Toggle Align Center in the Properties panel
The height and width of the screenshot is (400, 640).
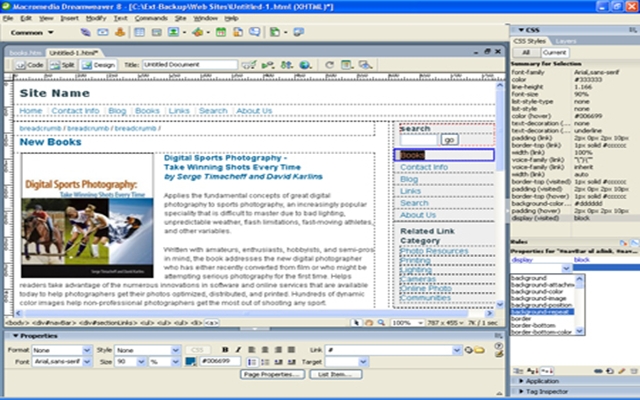(265, 350)
